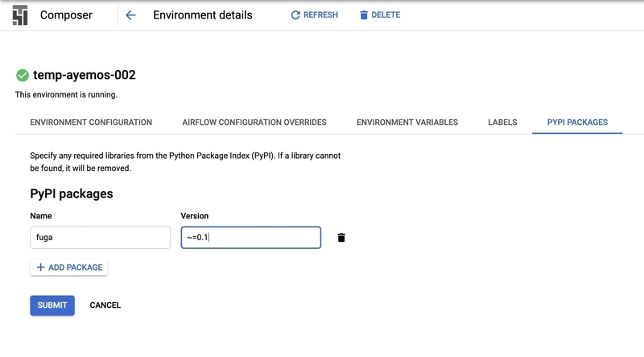Refresh the environment details
The height and width of the screenshot is (357, 644).
tap(315, 15)
